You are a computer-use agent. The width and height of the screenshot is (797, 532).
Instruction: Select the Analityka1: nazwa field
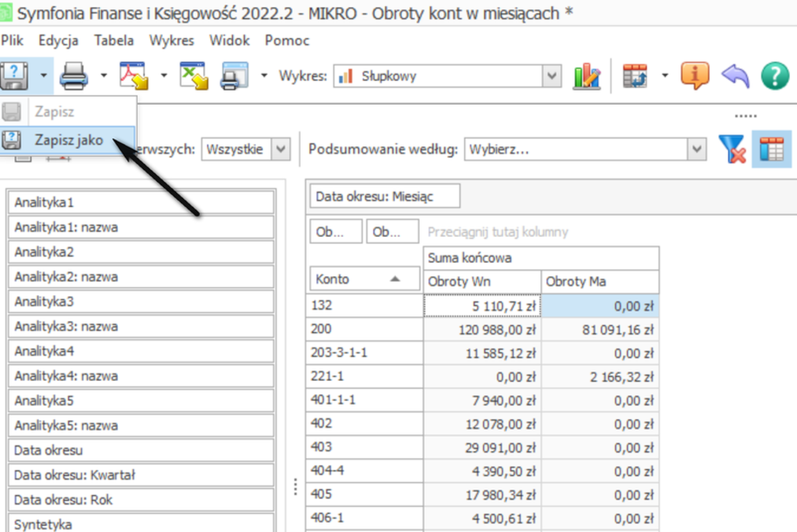pyautogui.click(x=141, y=227)
